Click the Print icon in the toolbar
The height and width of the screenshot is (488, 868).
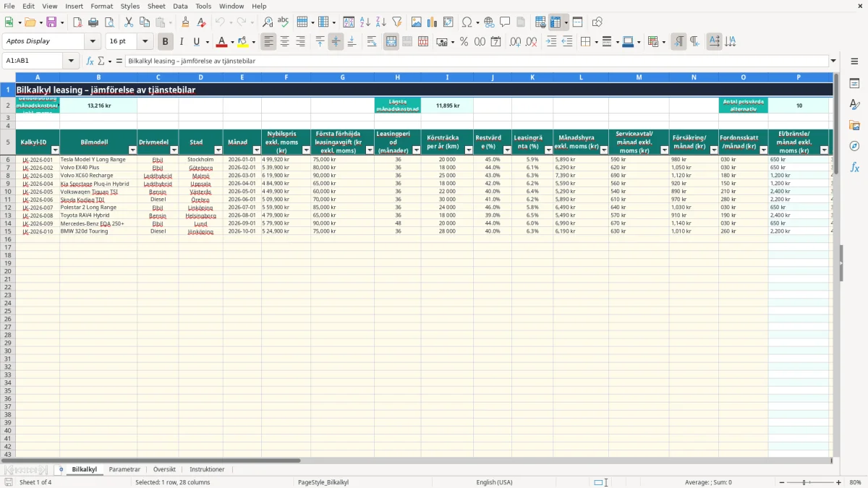[x=93, y=22]
